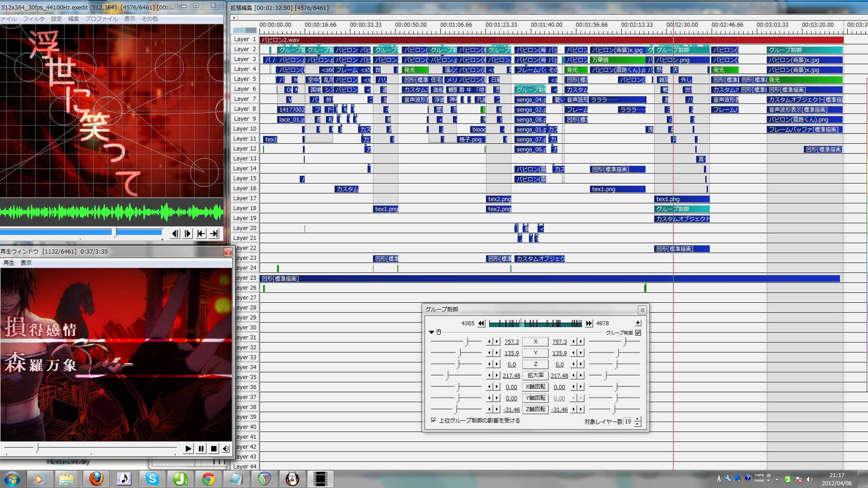The height and width of the screenshot is (488, 868).
Task: Open the 再生 menu in playback window
Action: [9, 263]
